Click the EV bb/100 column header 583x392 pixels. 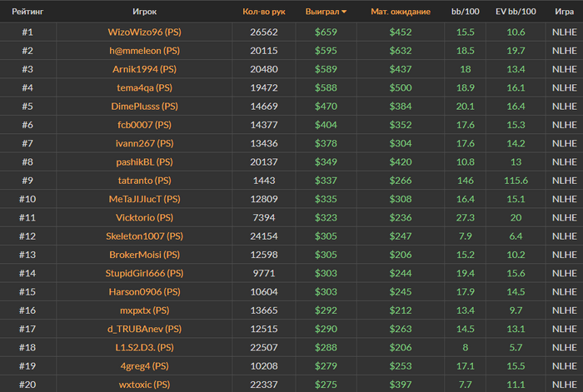click(516, 12)
